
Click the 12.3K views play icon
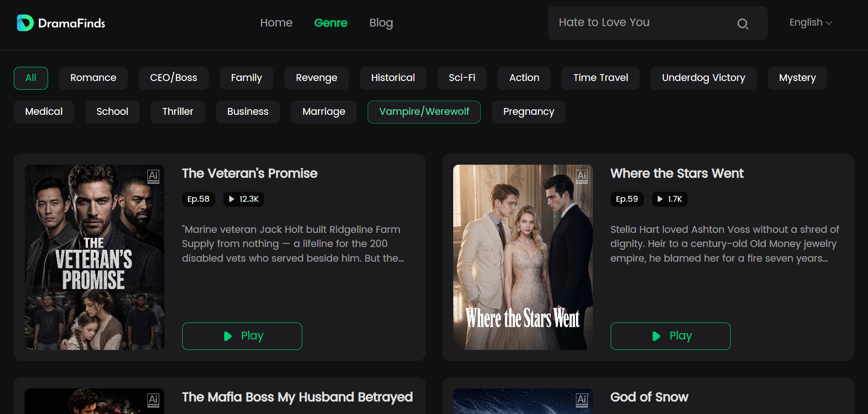(x=232, y=199)
